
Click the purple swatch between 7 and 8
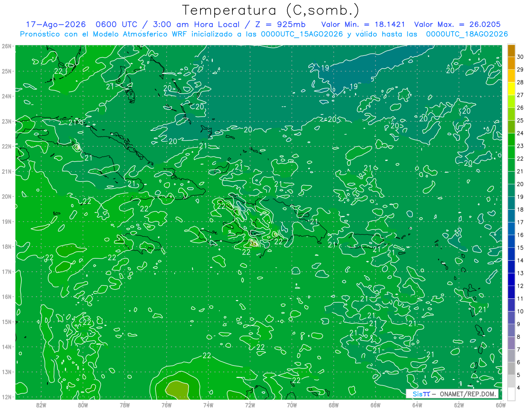pos(511,343)
